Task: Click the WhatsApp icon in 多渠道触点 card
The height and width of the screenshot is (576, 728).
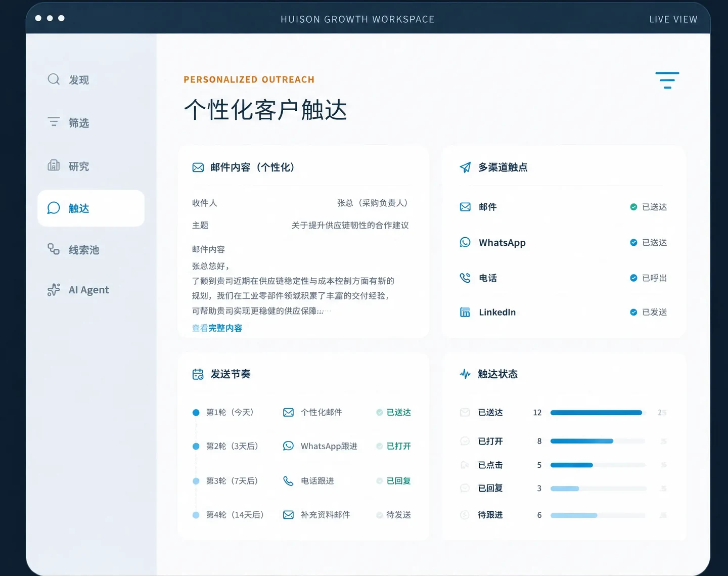Action: [x=465, y=242]
